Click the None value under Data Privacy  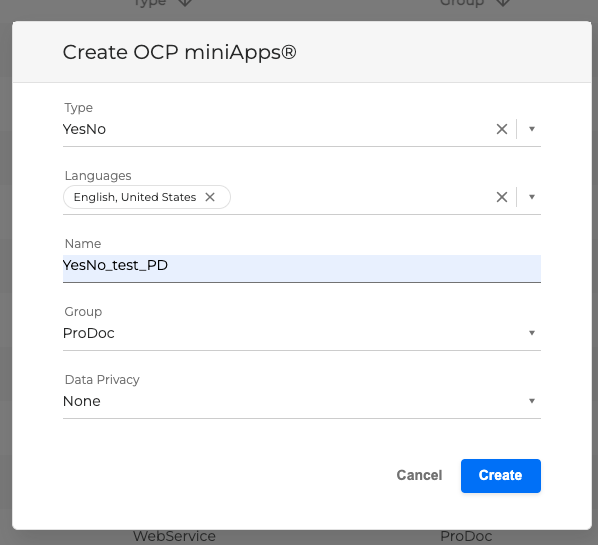coord(82,401)
